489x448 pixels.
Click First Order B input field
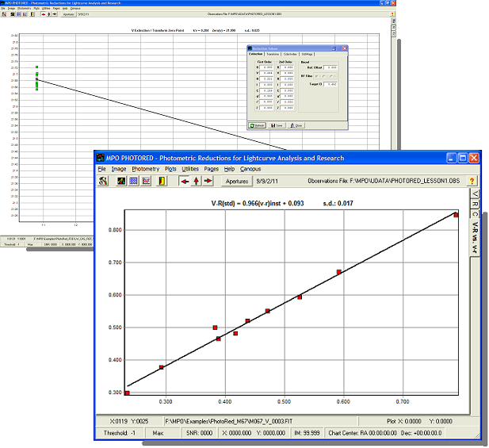point(266,67)
